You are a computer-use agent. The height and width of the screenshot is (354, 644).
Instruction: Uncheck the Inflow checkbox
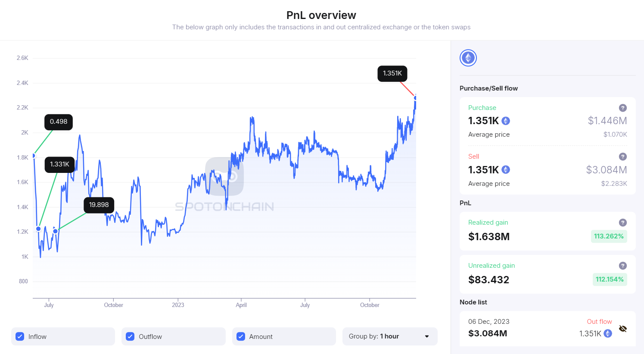point(20,336)
